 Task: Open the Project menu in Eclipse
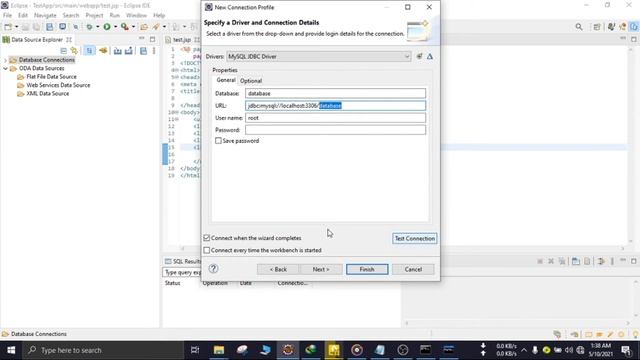pos(94,15)
